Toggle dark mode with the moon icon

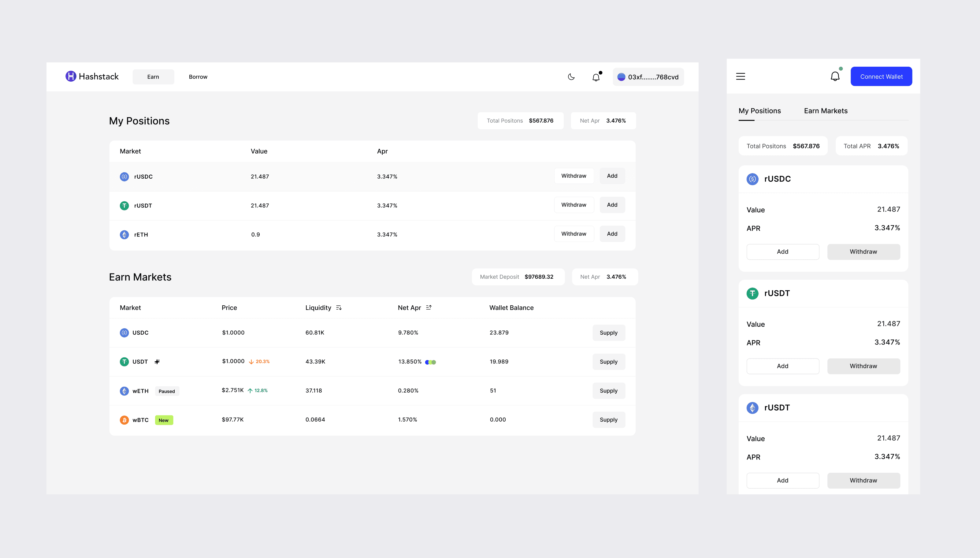click(571, 77)
